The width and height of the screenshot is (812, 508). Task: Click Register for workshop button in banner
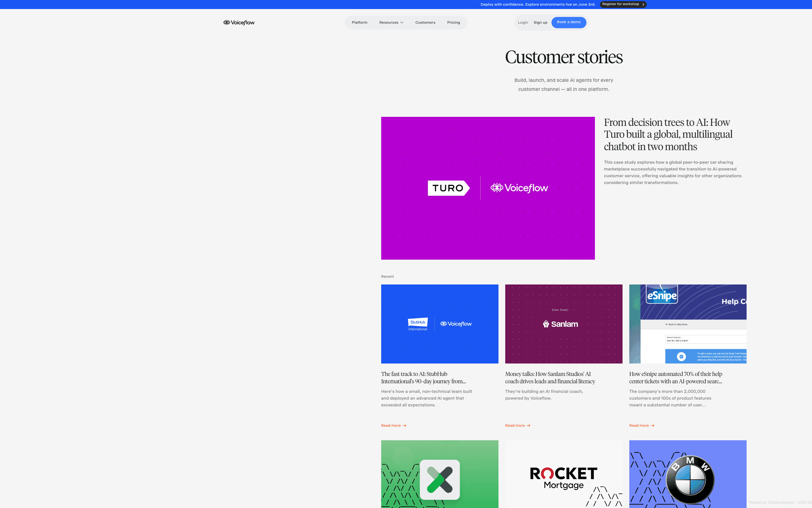coord(623,4)
